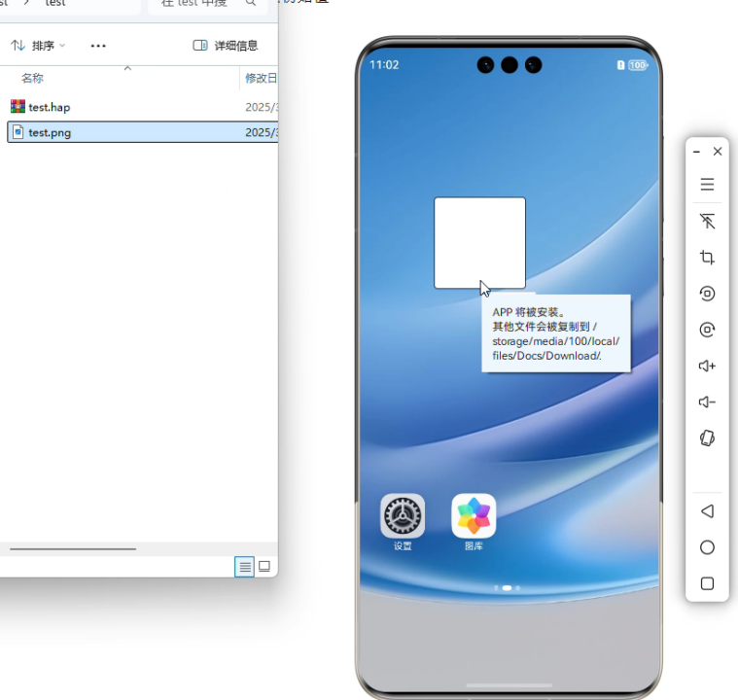Screen dimensions: 738x700
Task: Select the test.hap file
Action: (x=49, y=107)
